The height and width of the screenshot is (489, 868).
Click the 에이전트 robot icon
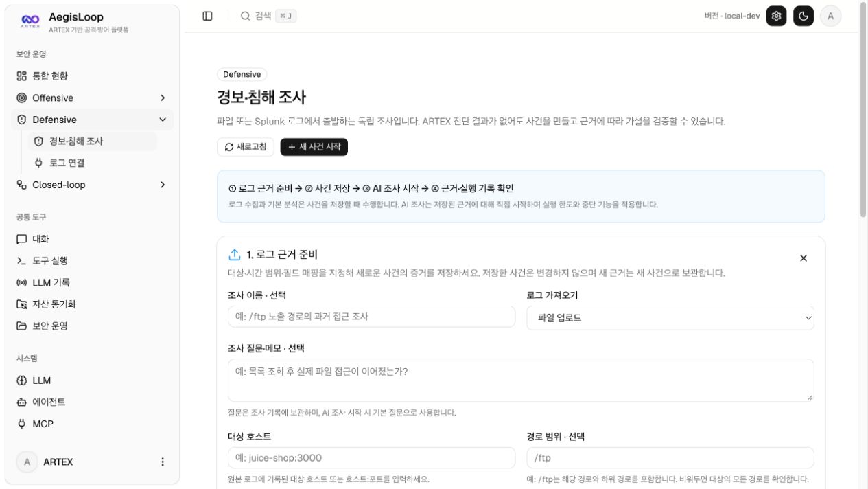(21, 402)
